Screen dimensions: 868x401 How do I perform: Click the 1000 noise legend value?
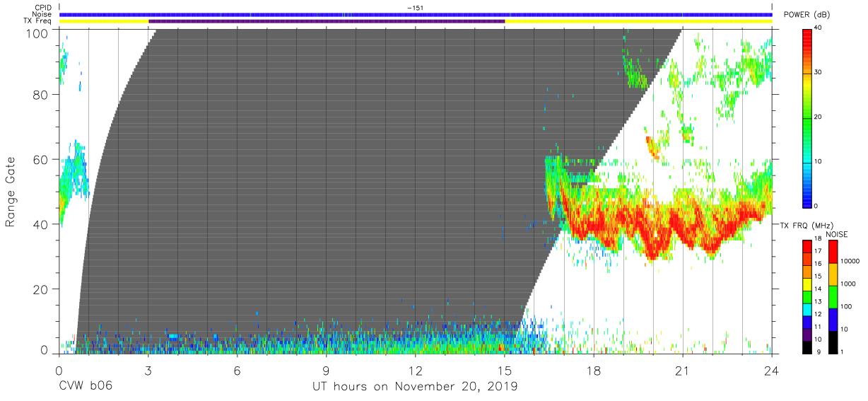point(847,284)
